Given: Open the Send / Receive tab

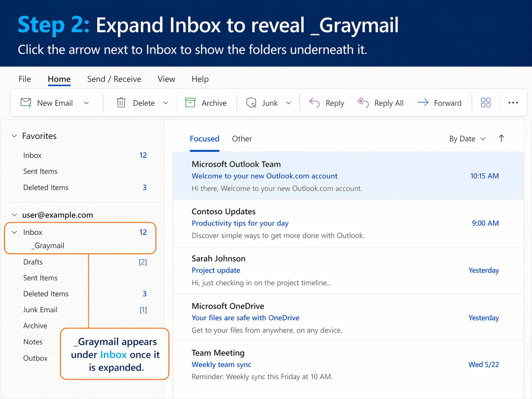Looking at the screenshot, I should click(x=114, y=79).
